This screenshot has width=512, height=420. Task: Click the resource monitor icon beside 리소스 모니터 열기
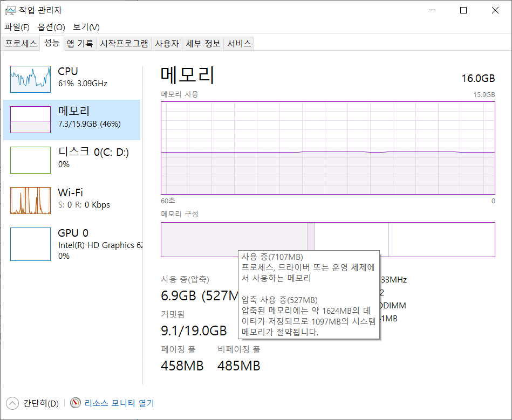(x=75, y=403)
